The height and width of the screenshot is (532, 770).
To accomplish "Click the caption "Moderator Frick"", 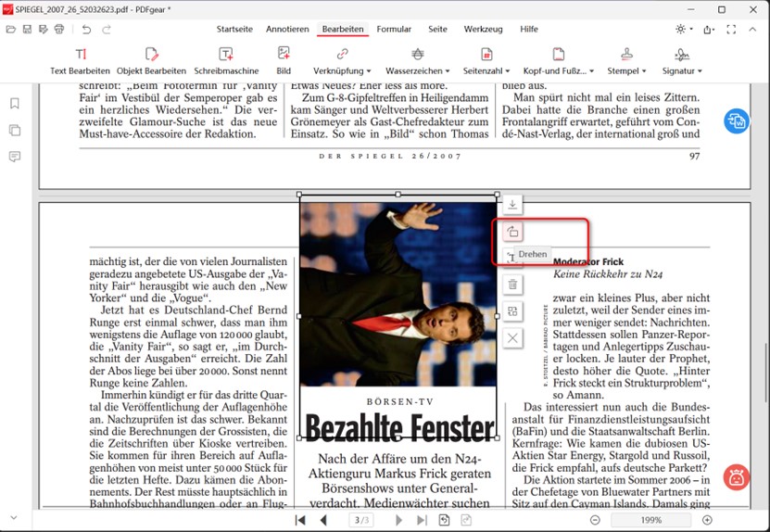I will (588, 261).
